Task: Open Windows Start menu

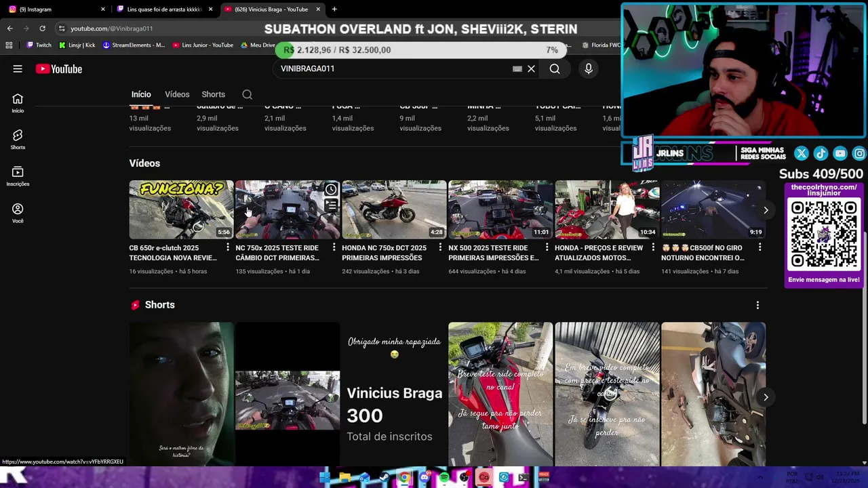Action: (324, 477)
